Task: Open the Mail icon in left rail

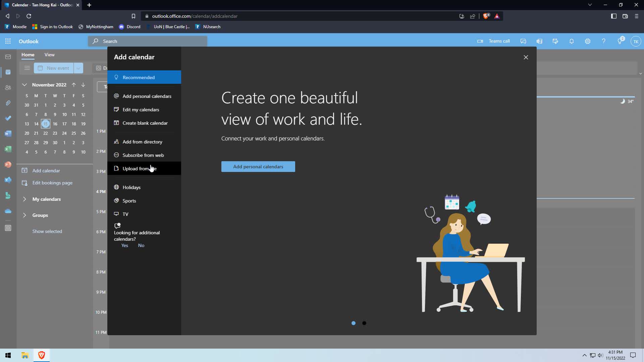Action: click(x=8, y=57)
